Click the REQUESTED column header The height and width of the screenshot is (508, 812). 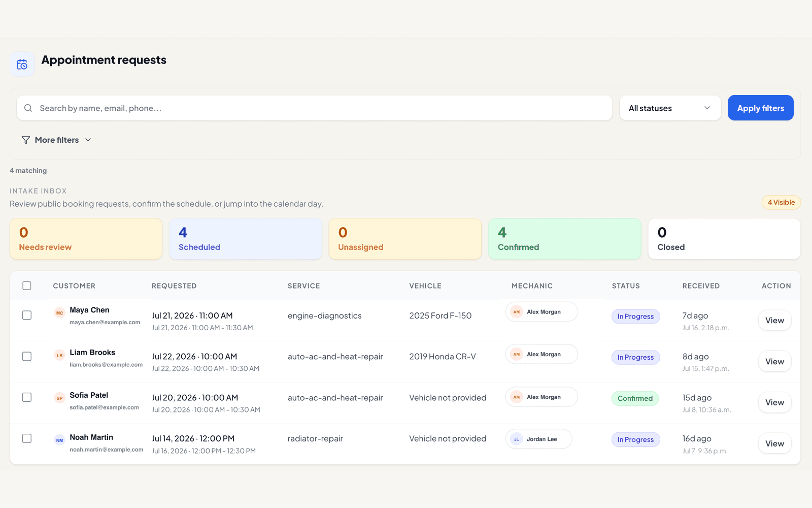[x=174, y=286]
